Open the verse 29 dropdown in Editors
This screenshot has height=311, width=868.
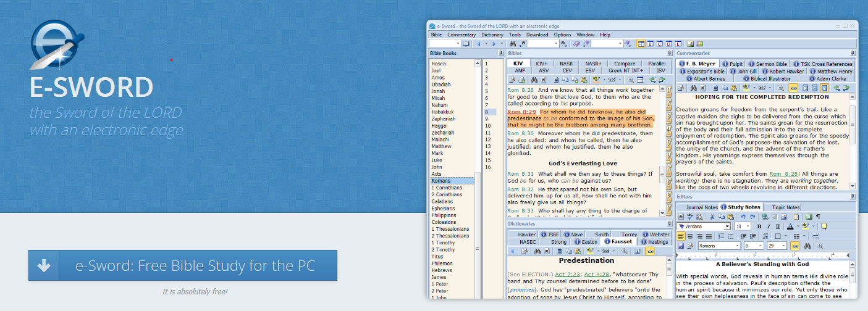pos(783,246)
